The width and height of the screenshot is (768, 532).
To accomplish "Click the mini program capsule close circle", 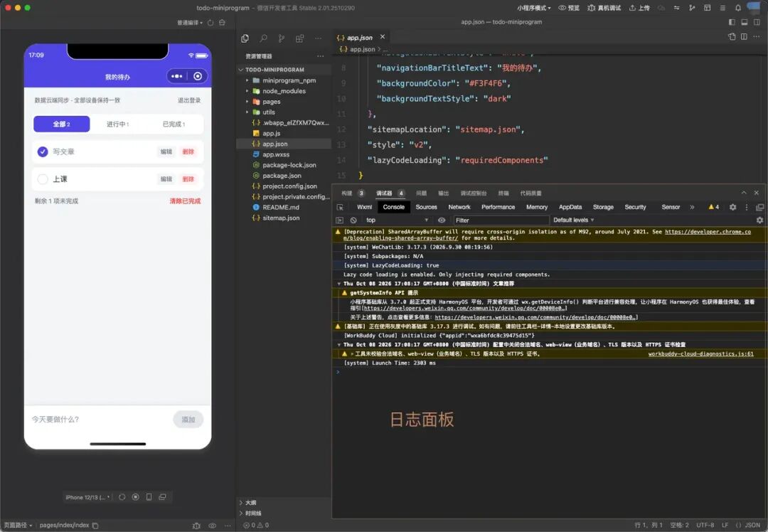I will point(198,76).
